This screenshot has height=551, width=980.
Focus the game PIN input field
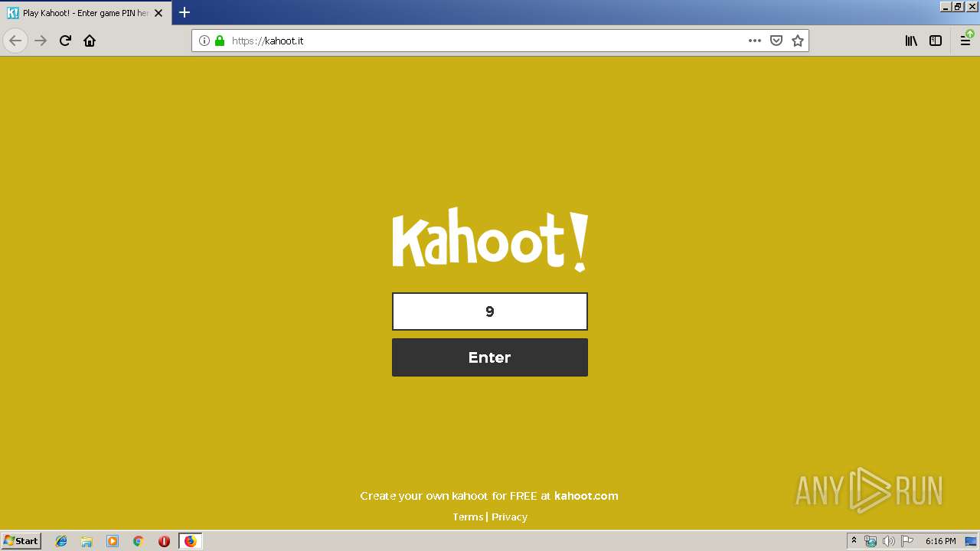pyautogui.click(x=490, y=311)
